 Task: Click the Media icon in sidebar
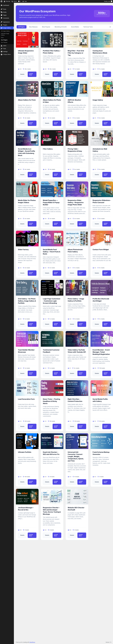(x=1, y=12)
